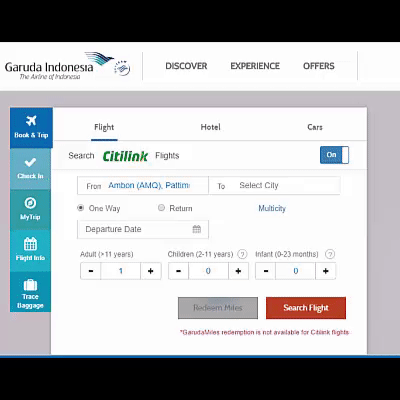Increase Adult passenger count with plus
Image resolution: width=400 pixels, height=400 pixels.
pos(151,271)
